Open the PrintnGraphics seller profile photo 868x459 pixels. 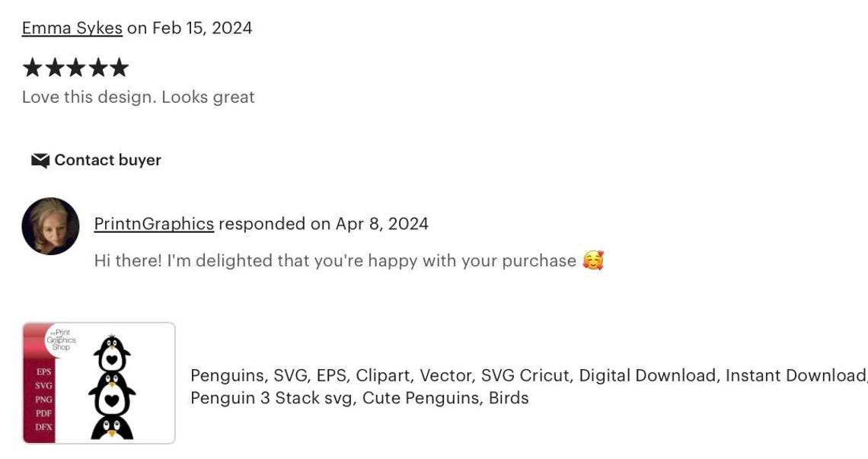[x=50, y=226]
